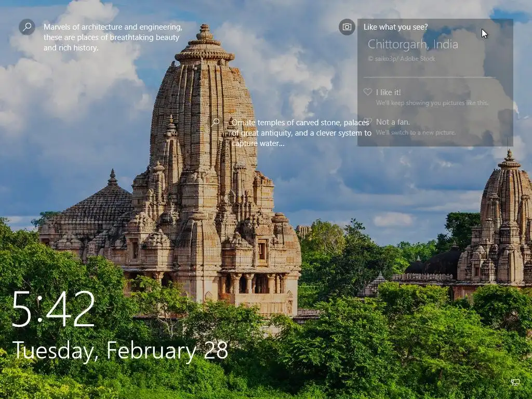Click the 5:42 clock display
Image resolution: width=532 pixels, height=399 pixels.
tap(54, 309)
